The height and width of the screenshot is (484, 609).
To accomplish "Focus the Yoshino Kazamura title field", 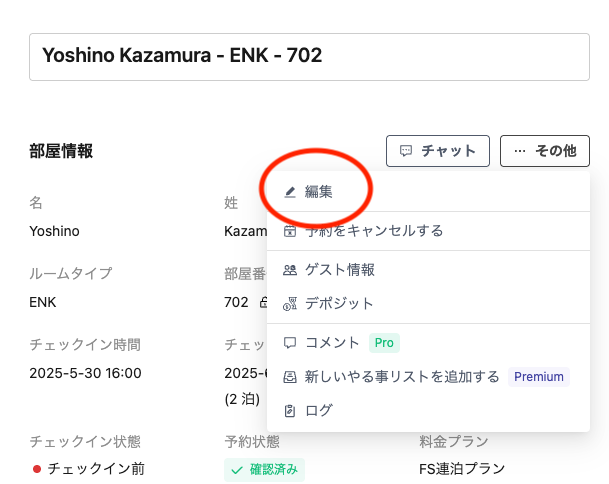I will click(309, 56).
